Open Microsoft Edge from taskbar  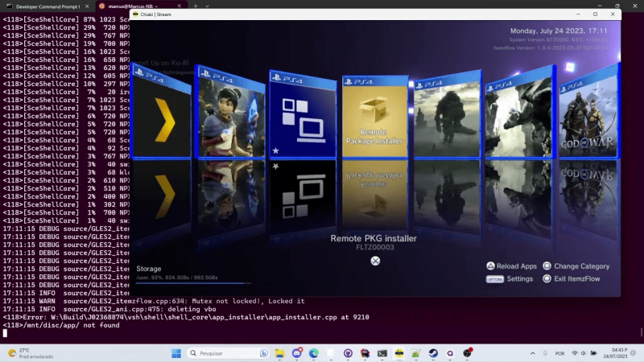pyautogui.click(x=314, y=353)
